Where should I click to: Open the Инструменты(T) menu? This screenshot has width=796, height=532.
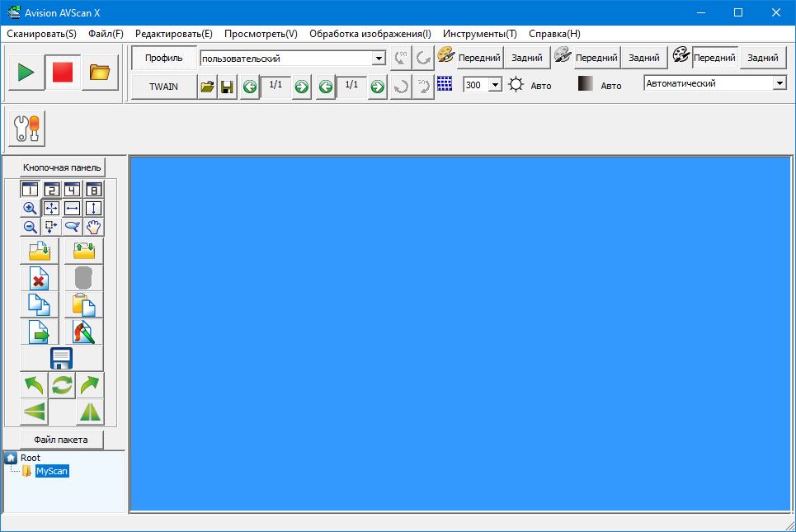tap(480, 34)
